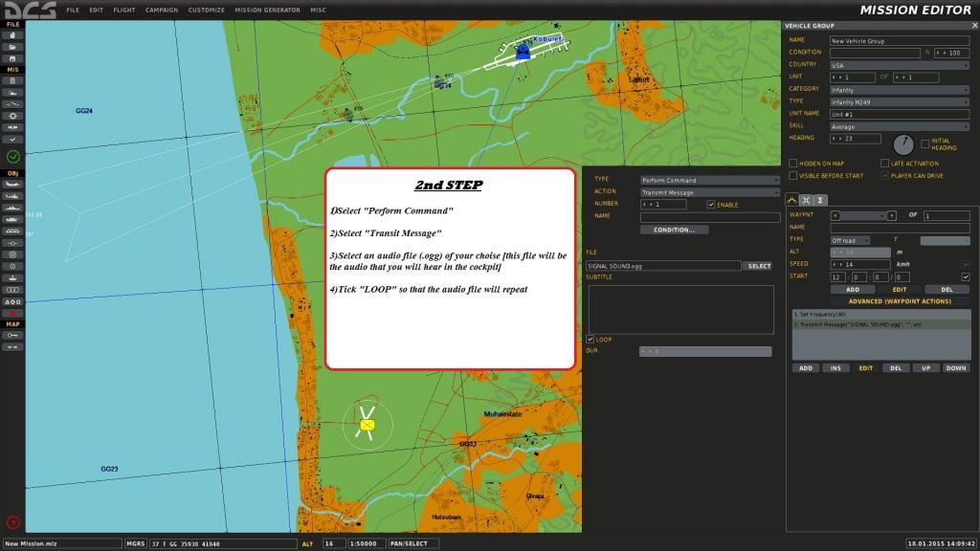Click the blue Kobuleti airfield icon
This screenshot has width=980, height=551.
click(x=523, y=54)
